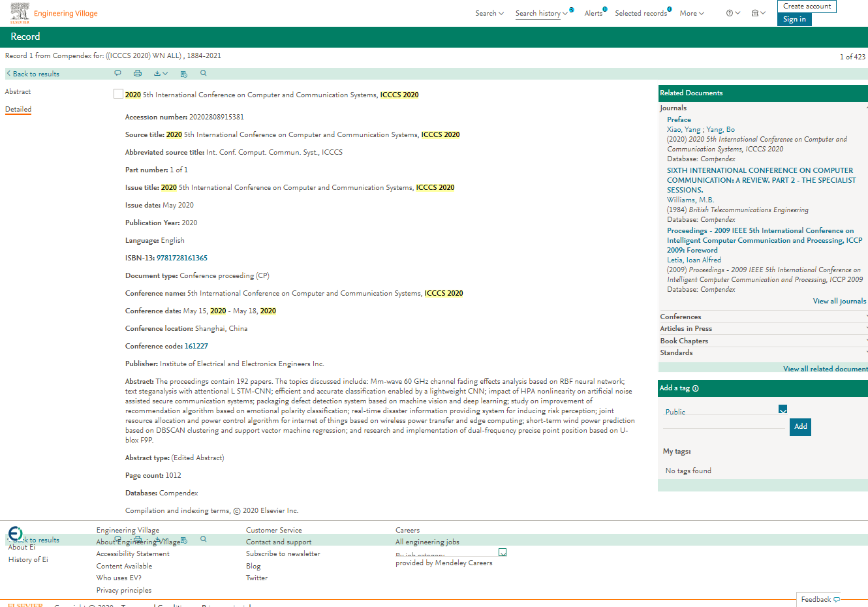Click the Feedback speech-bubble tab
This screenshot has width=868, height=607.
(818, 599)
